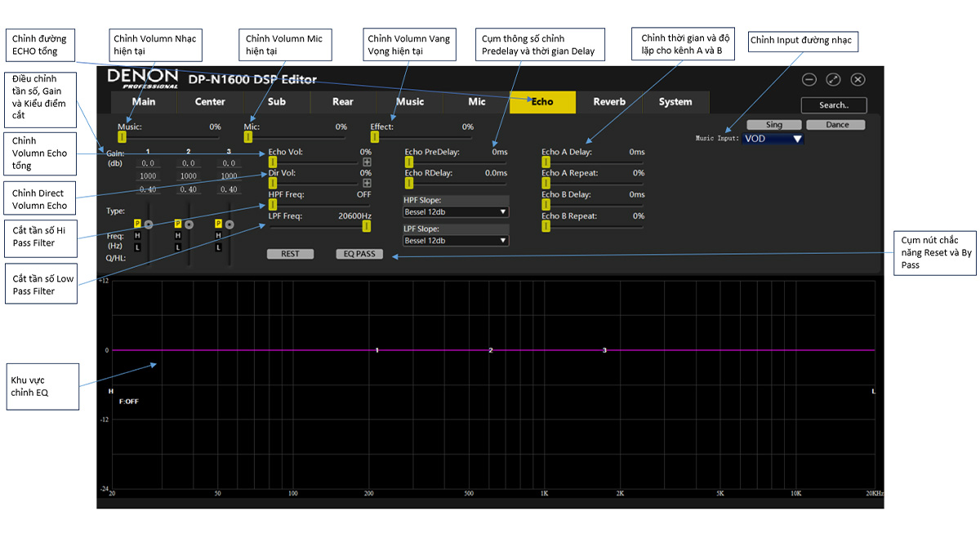Click the Echo A Repeat slider handle
Viewport: 980px width, 560px height.
coord(546,184)
